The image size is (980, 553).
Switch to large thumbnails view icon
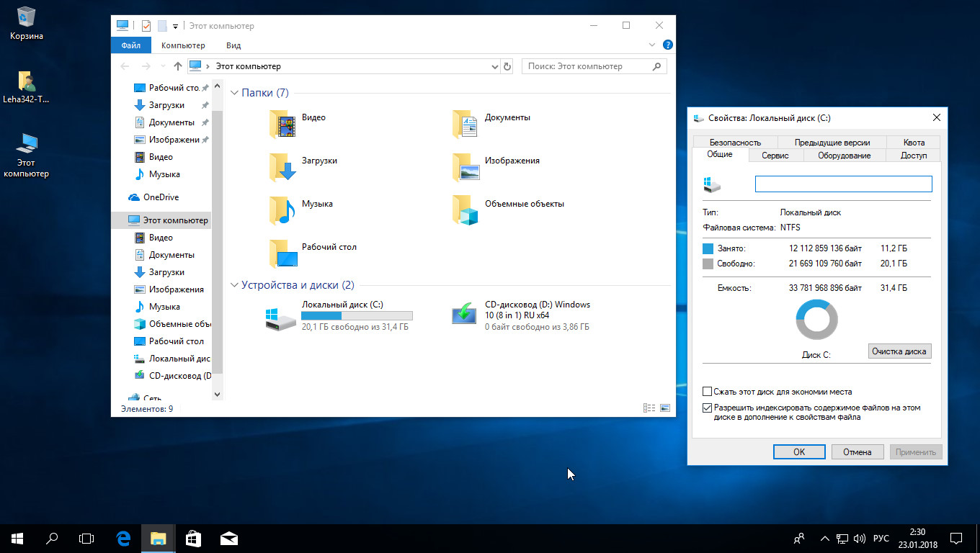(664, 408)
